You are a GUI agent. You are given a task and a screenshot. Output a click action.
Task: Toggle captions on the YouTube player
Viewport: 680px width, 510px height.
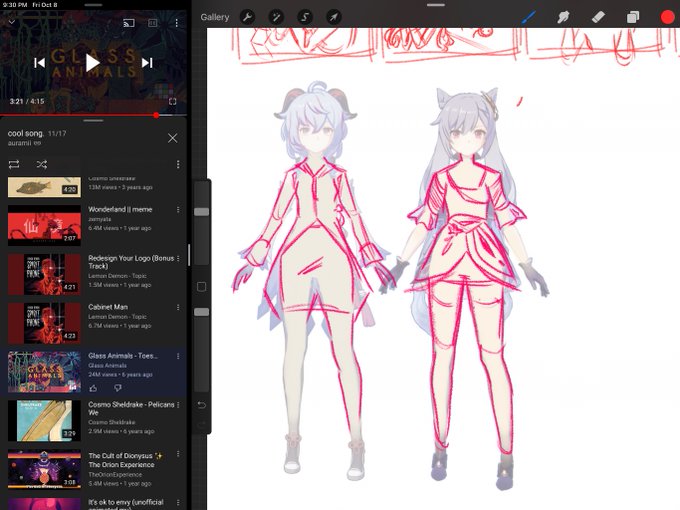point(153,23)
